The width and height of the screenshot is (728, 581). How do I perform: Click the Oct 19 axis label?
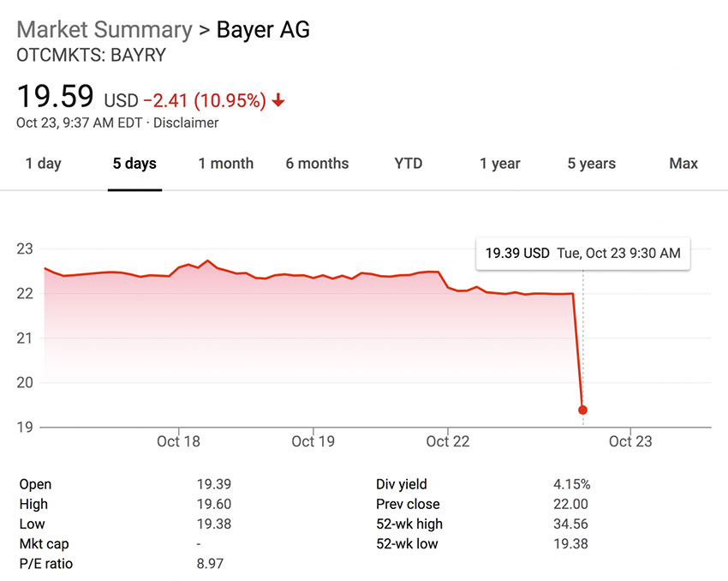(313, 441)
